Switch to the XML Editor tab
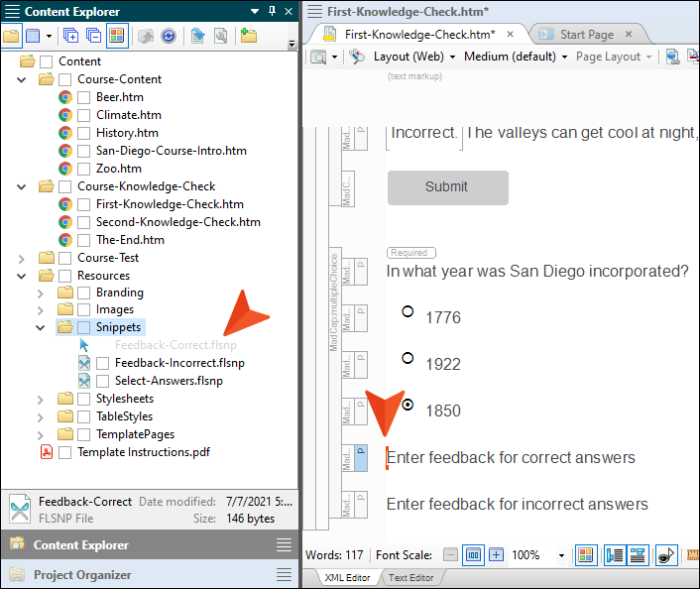The image size is (700, 589). pos(347,578)
